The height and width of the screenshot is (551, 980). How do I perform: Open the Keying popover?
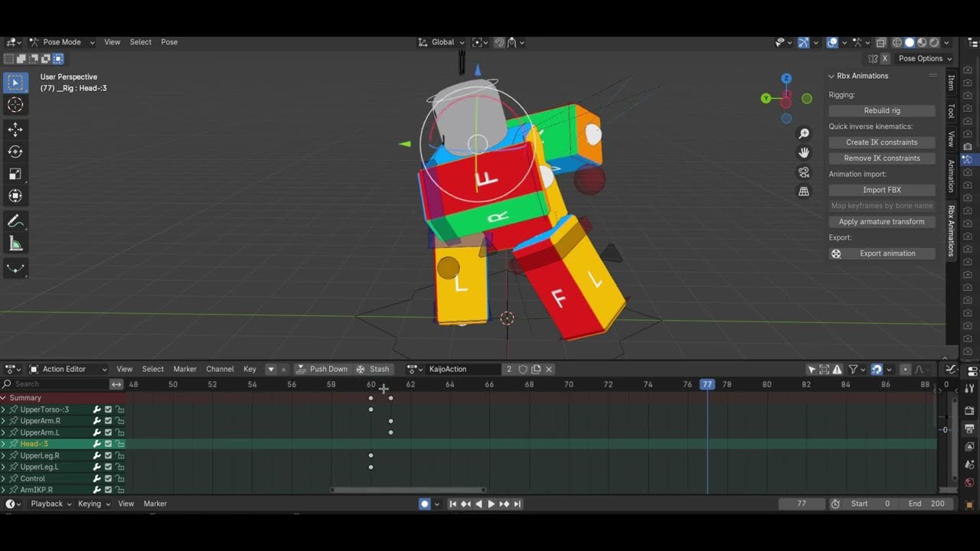pyautogui.click(x=94, y=504)
